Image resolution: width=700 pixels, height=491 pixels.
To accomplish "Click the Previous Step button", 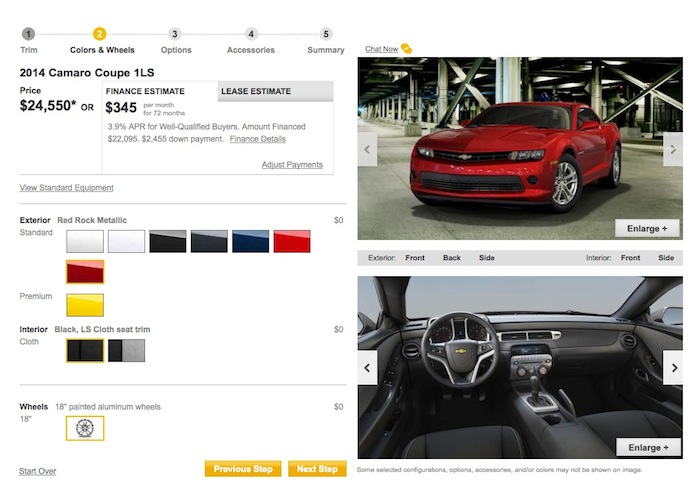I will point(243,469).
